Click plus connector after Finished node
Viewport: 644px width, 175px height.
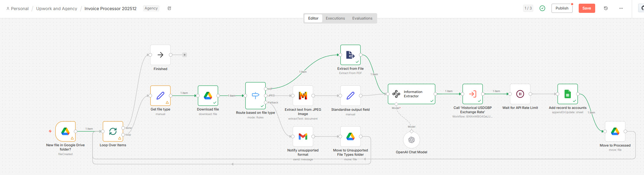point(185,55)
